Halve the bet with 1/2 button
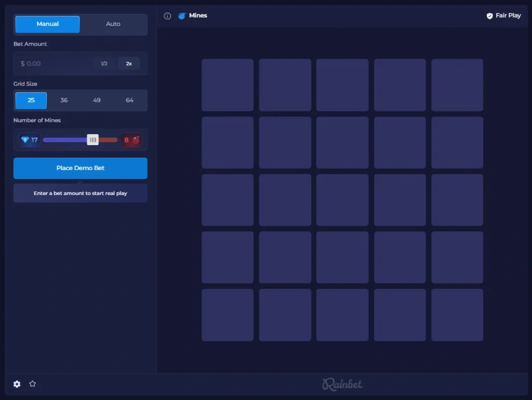 104,63
